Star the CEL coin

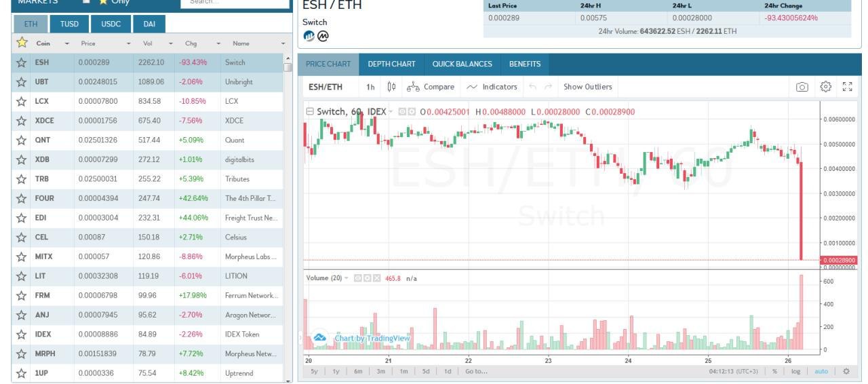22,237
